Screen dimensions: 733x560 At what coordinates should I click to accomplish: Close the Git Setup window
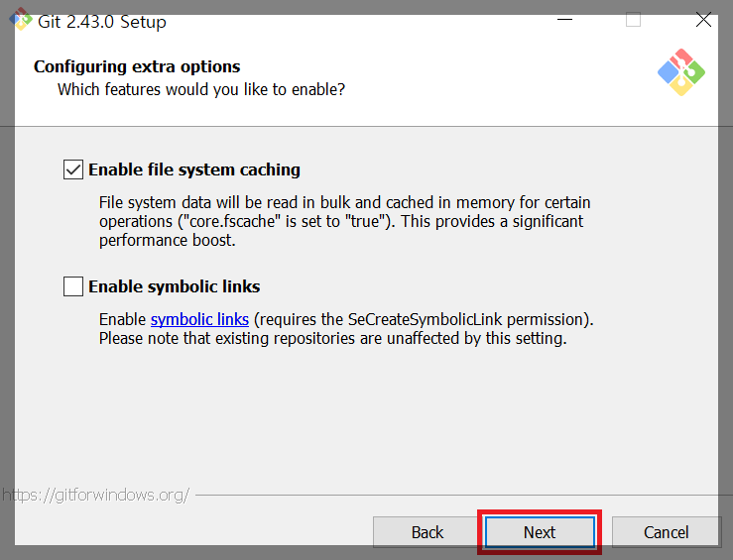coord(703,20)
